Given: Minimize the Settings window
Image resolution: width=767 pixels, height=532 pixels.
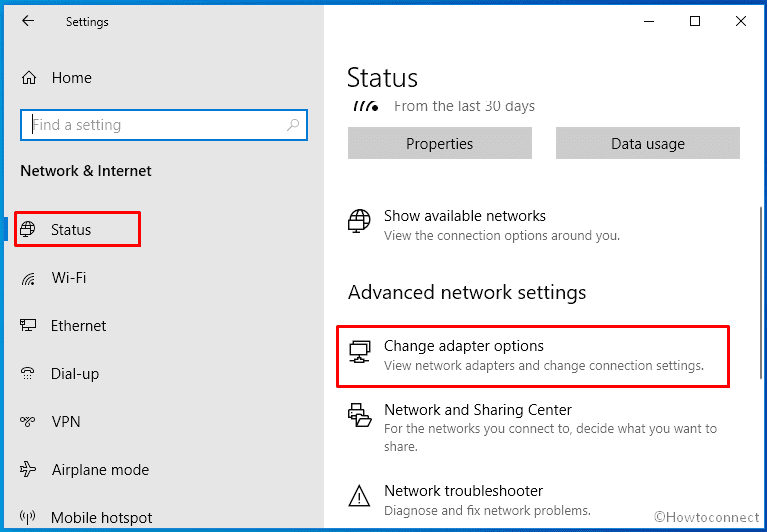Looking at the screenshot, I should (x=649, y=21).
